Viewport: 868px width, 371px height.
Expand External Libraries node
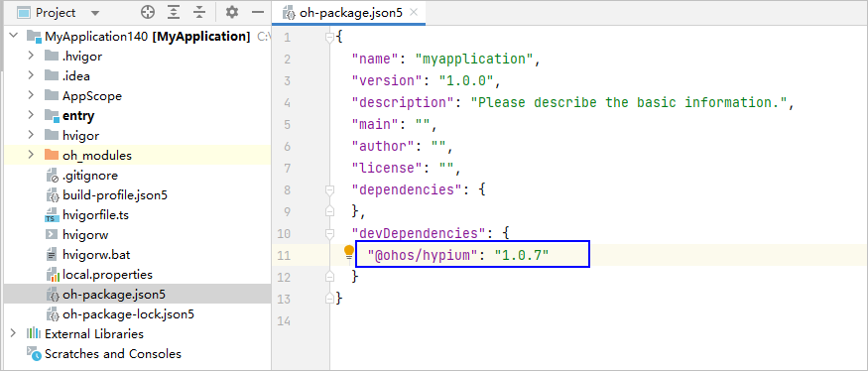click(x=14, y=333)
